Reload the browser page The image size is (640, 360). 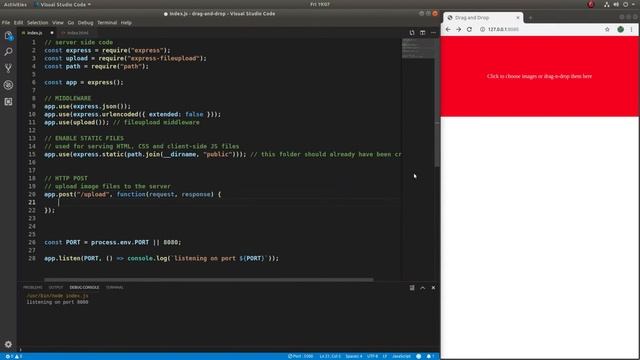coord(469,29)
